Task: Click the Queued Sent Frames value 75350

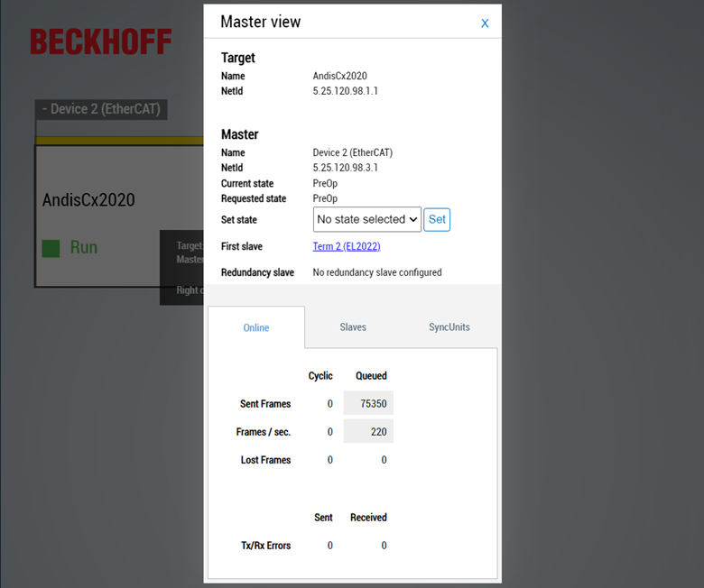Action: click(368, 404)
